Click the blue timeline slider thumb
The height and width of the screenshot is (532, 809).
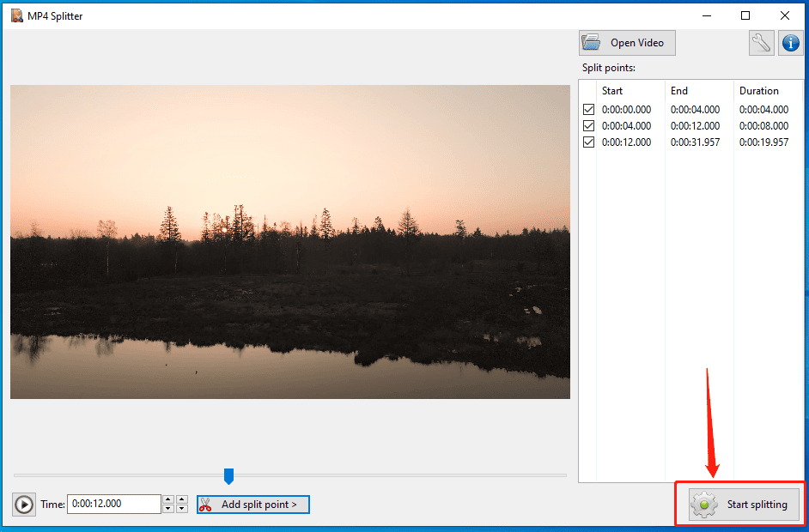pyautogui.click(x=228, y=476)
